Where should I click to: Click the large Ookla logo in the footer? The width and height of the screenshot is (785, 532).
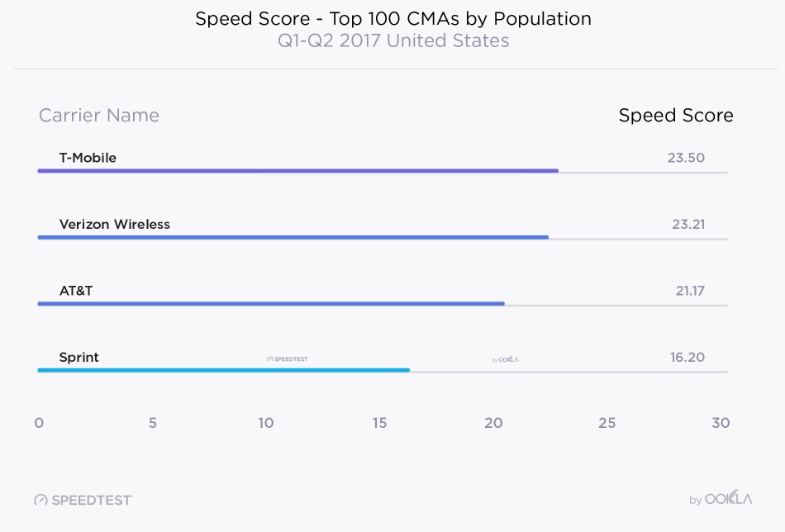click(x=721, y=499)
